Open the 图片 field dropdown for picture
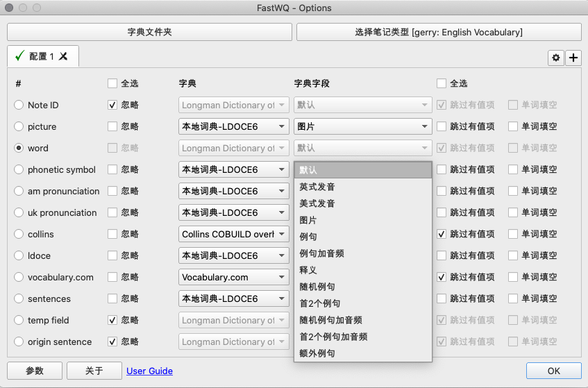588x388 pixels. point(362,127)
